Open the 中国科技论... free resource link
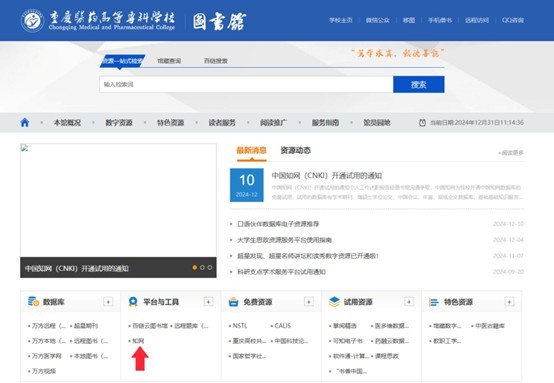Image resolution: width=554 pixels, height=383 pixels. click(291, 341)
